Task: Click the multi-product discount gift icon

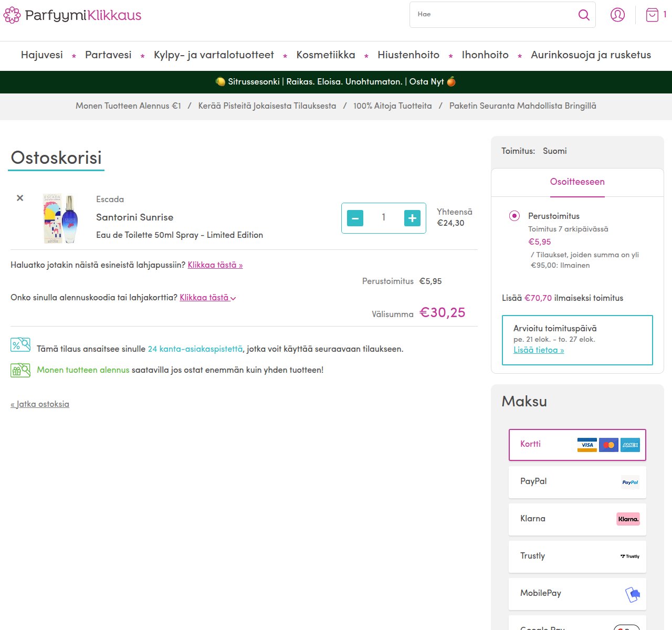Action: [20, 370]
